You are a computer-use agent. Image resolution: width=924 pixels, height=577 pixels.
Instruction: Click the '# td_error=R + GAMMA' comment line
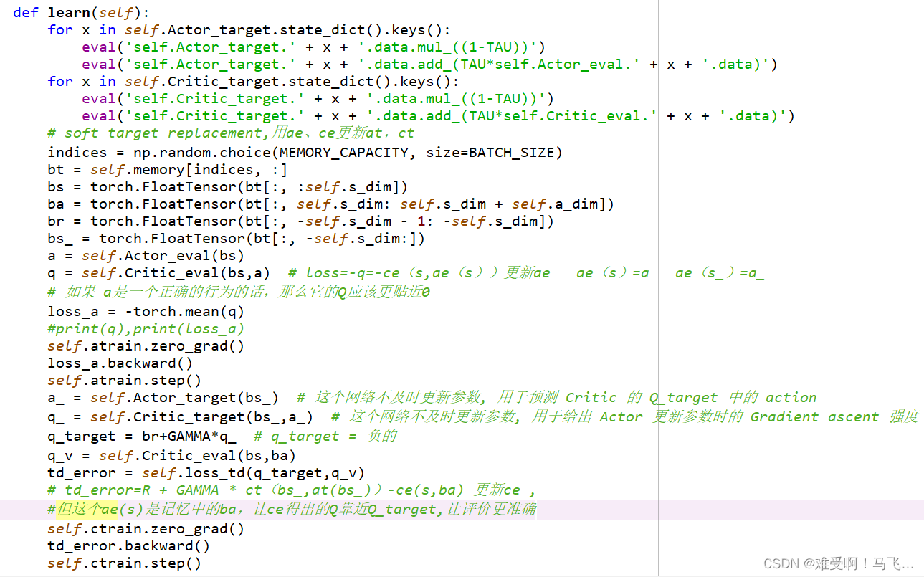(x=292, y=490)
